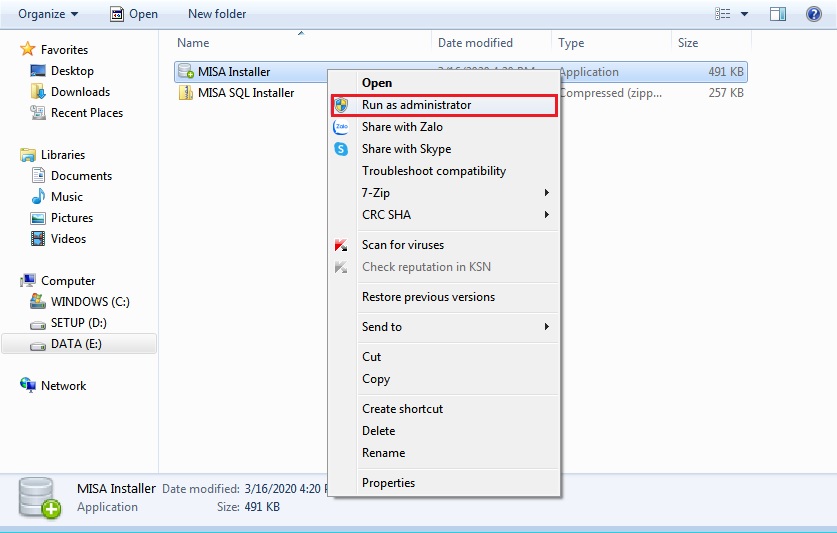The width and height of the screenshot is (837, 533).
Task: Click the MISA SQL Installer file name
Action: click(x=246, y=93)
